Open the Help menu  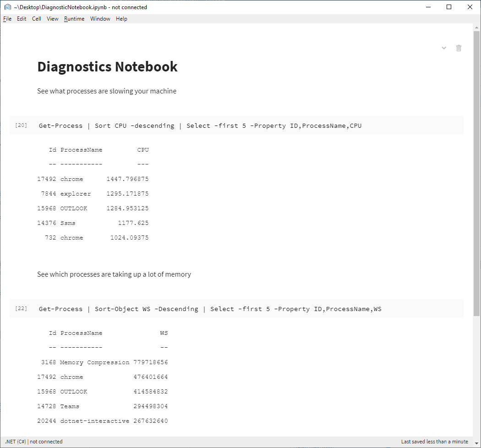coord(121,19)
